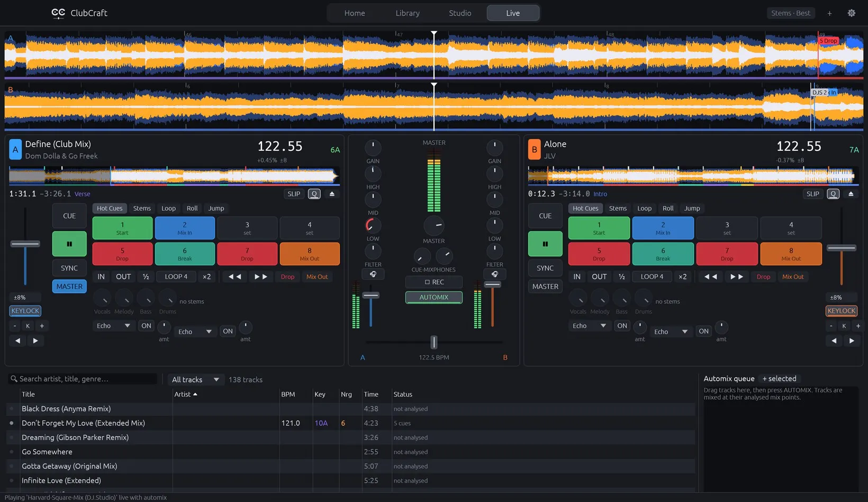Eject the track from Deck B
This screenshot has width=868, height=502.
pyautogui.click(x=851, y=194)
